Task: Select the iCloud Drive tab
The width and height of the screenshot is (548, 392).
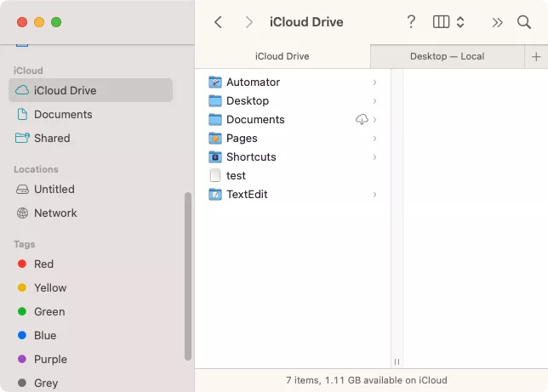Action: (x=283, y=56)
